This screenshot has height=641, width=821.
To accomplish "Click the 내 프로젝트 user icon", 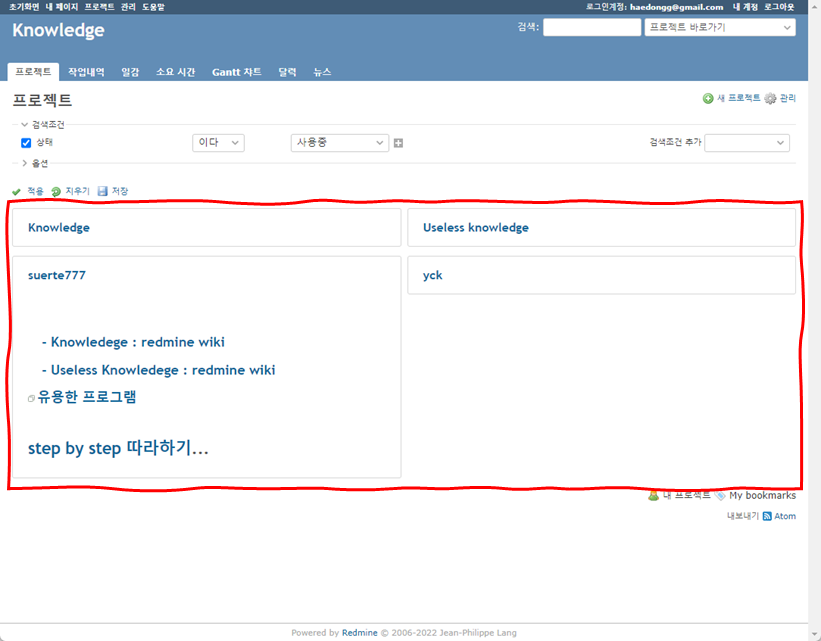I will point(653,495).
